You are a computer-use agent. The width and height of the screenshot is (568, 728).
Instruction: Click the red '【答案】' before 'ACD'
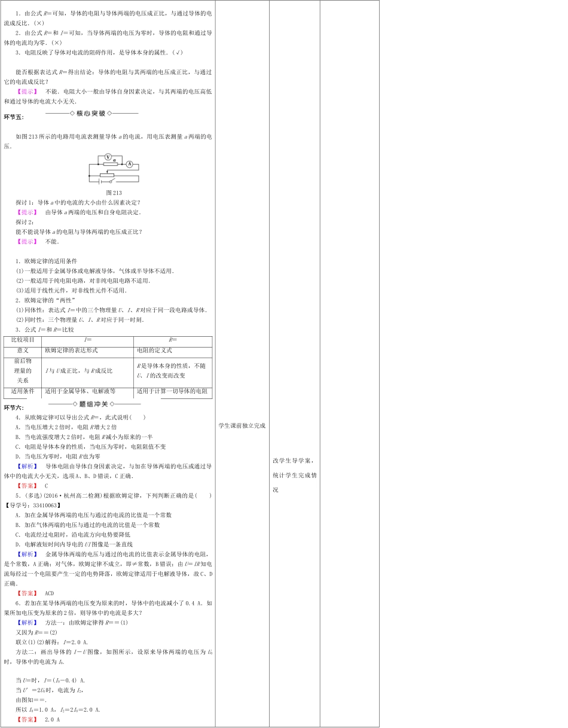point(27,593)
